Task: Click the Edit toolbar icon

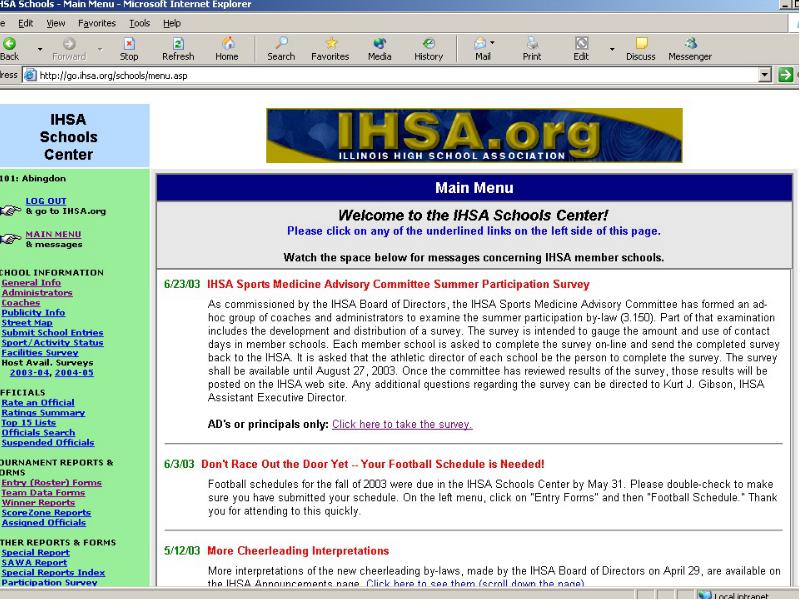Action: pos(581,43)
